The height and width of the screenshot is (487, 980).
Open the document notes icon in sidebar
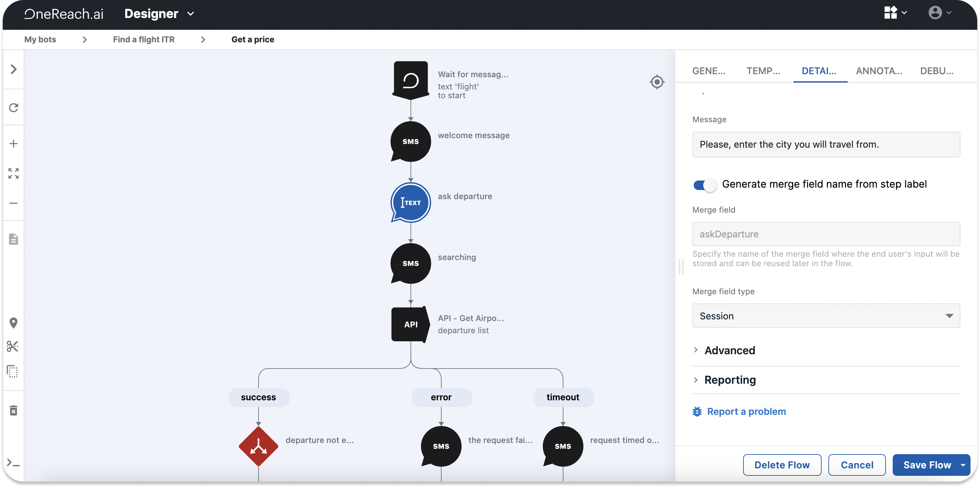click(14, 239)
